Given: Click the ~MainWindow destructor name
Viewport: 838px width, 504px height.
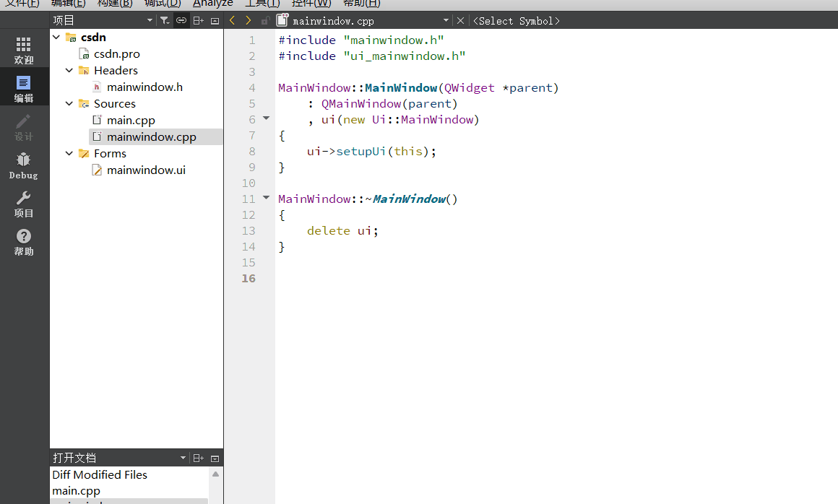Looking at the screenshot, I should (x=410, y=199).
